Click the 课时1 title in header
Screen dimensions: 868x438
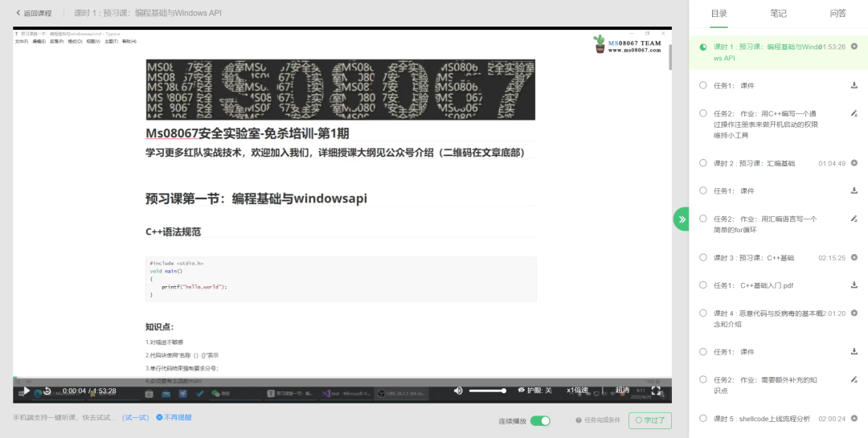click(147, 13)
